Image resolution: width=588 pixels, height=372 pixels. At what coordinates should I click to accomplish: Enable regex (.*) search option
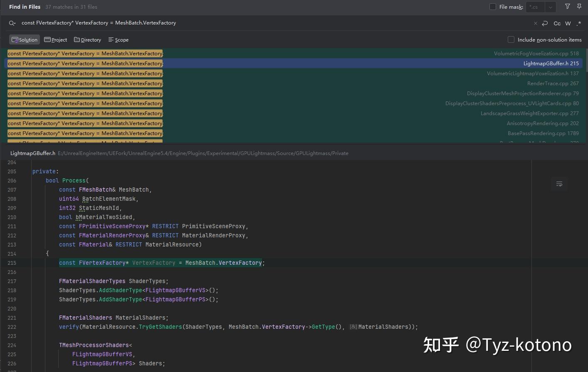578,23
